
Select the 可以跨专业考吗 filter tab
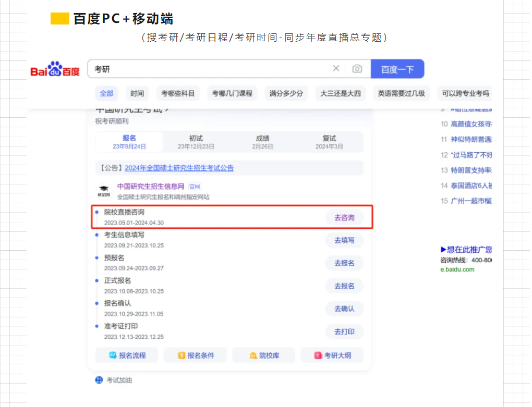point(465,93)
